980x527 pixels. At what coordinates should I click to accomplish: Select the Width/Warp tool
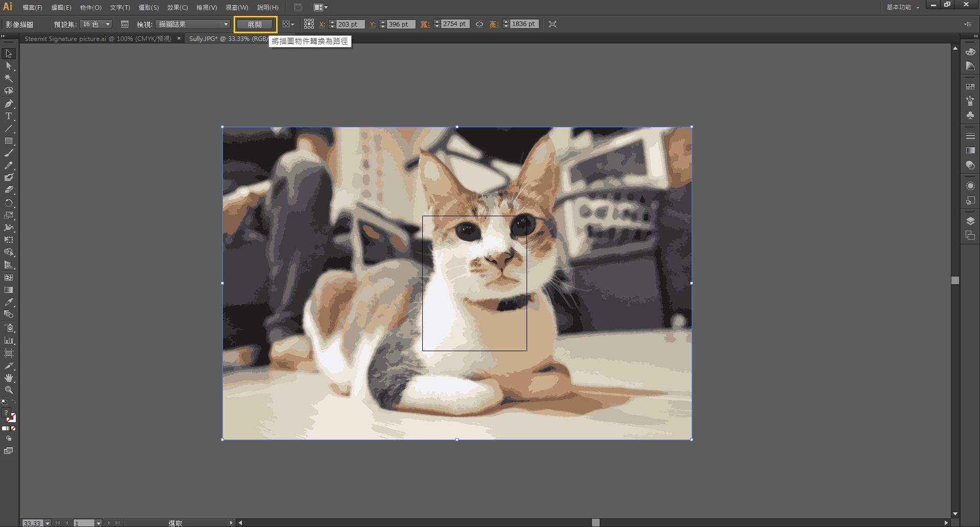(x=9, y=227)
